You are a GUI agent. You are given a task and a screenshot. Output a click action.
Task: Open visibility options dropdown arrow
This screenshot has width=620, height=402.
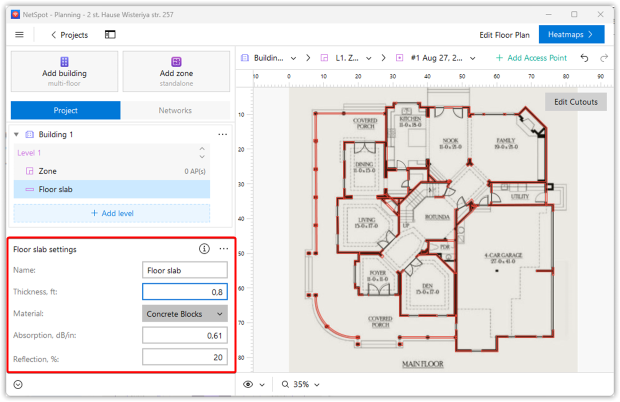(x=262, y=385)
